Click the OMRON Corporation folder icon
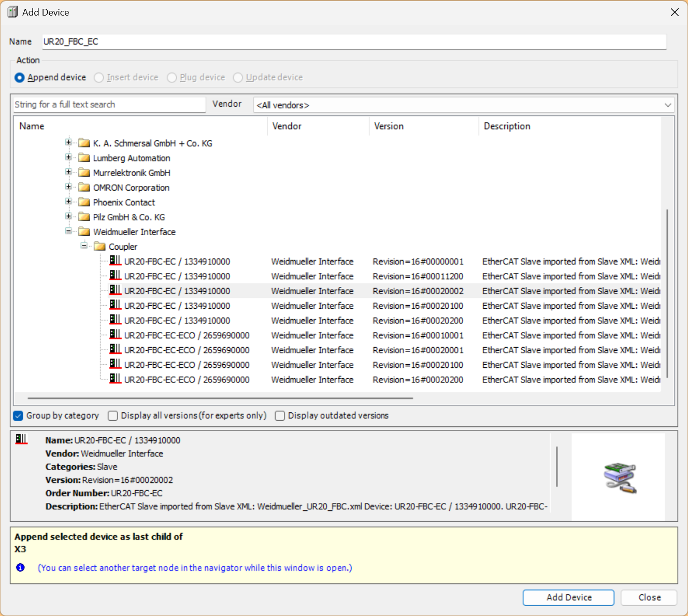This screenshot has height=616, width=688. pyautogui.click(x=84, y=188)
